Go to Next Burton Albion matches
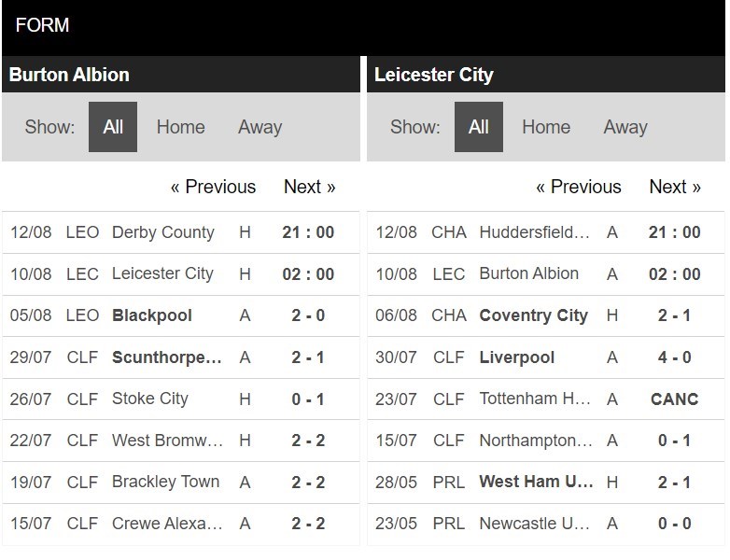This screenshot has height=560, width=730. click(x=310, y=187)
